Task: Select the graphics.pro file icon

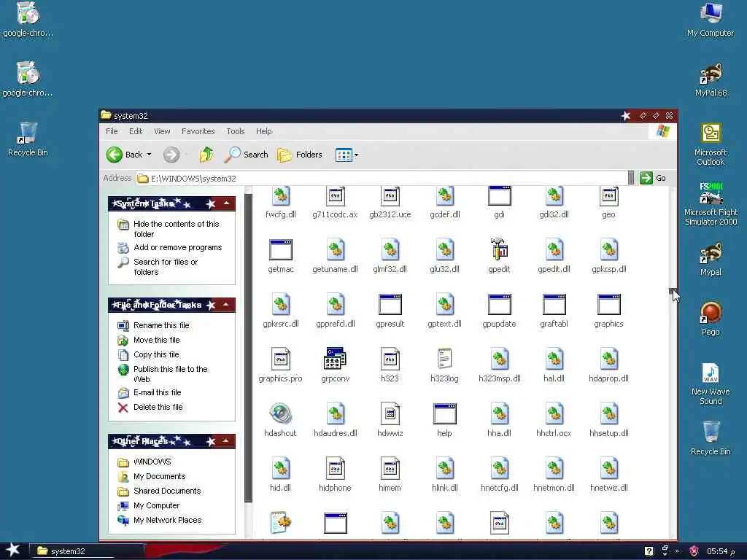Action: tap(280, 359)
